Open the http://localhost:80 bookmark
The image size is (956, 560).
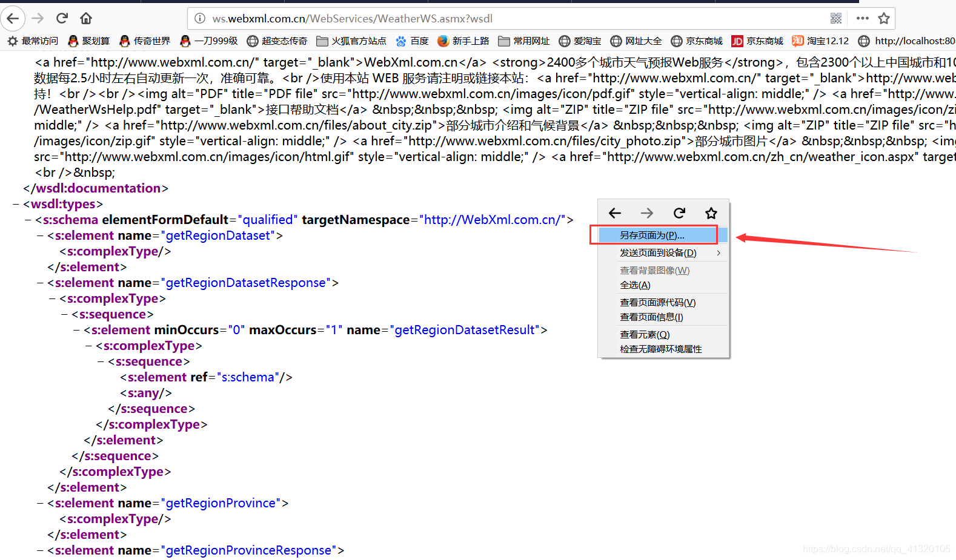907,41
